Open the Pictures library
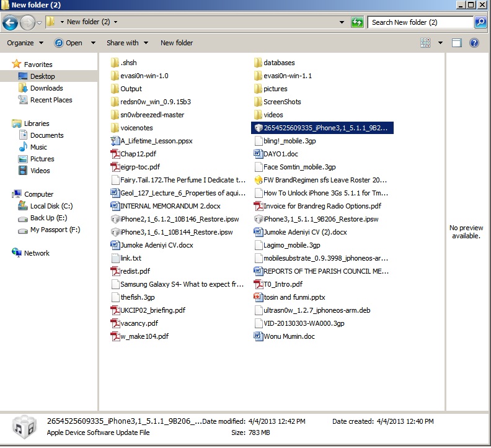This screenshot has height=448, width=491. click(36, 159)
